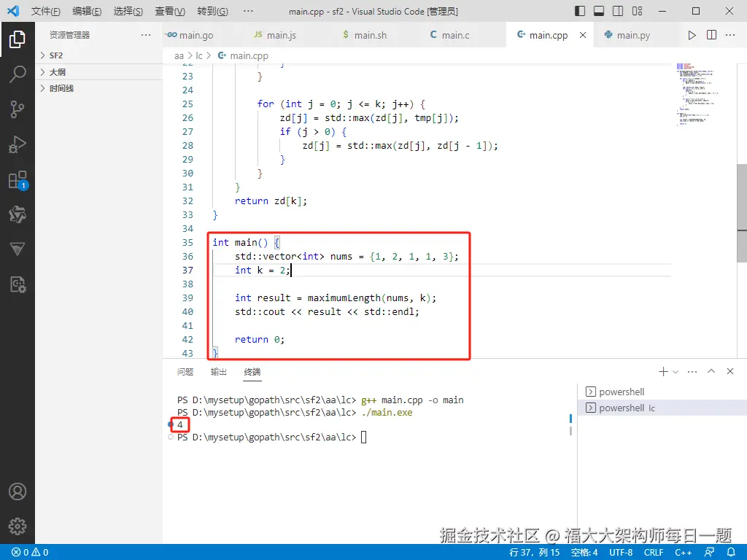This screenshot has width=747, height=560.
Task: Toggle bottom panel layout icon
Action: [599, 11]
